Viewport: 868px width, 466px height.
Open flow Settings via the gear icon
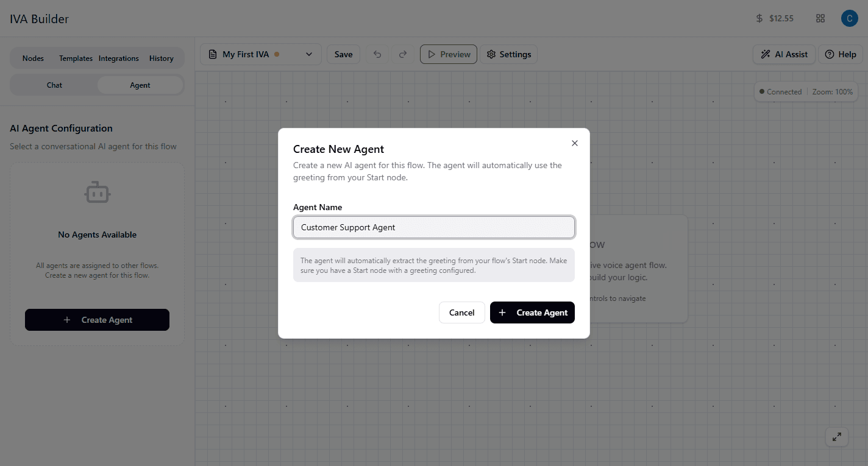pos(508,54)
